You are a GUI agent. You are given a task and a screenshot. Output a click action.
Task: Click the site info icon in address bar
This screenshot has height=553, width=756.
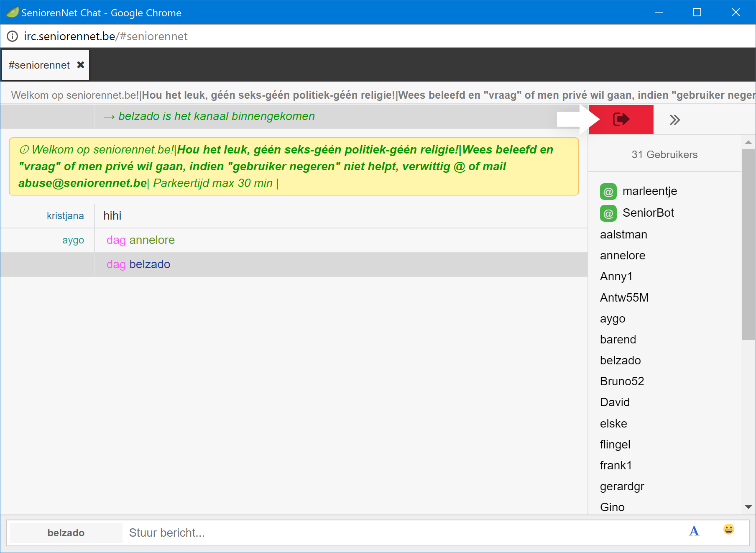(x=13, y=36)
